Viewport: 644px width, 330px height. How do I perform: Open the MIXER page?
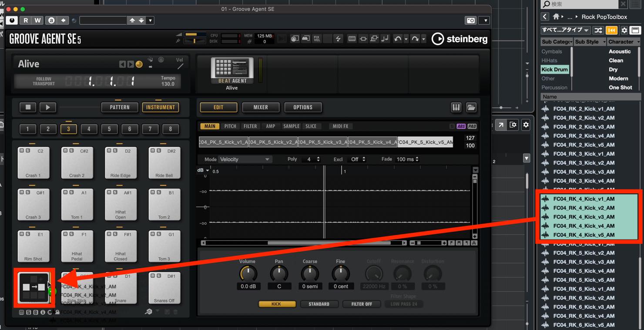coord(261,107)
